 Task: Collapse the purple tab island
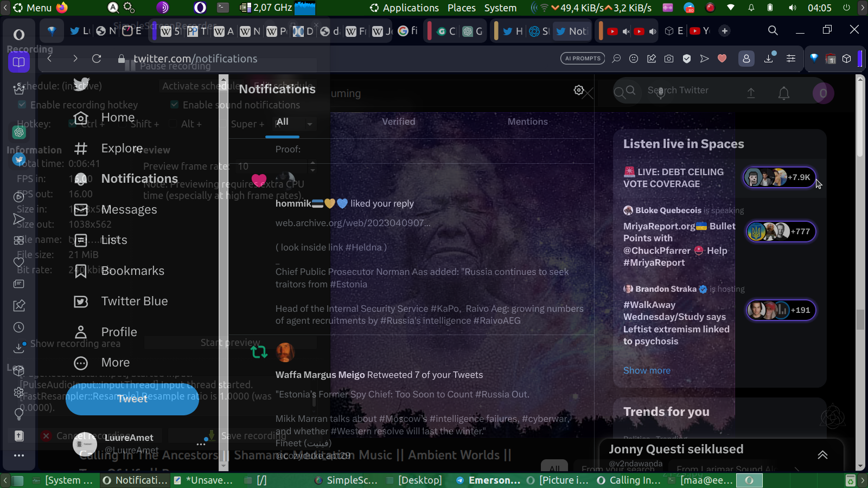pos(155,31)
